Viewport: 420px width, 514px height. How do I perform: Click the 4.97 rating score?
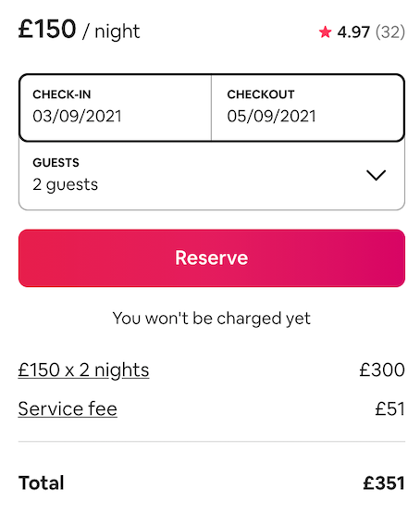353,32
